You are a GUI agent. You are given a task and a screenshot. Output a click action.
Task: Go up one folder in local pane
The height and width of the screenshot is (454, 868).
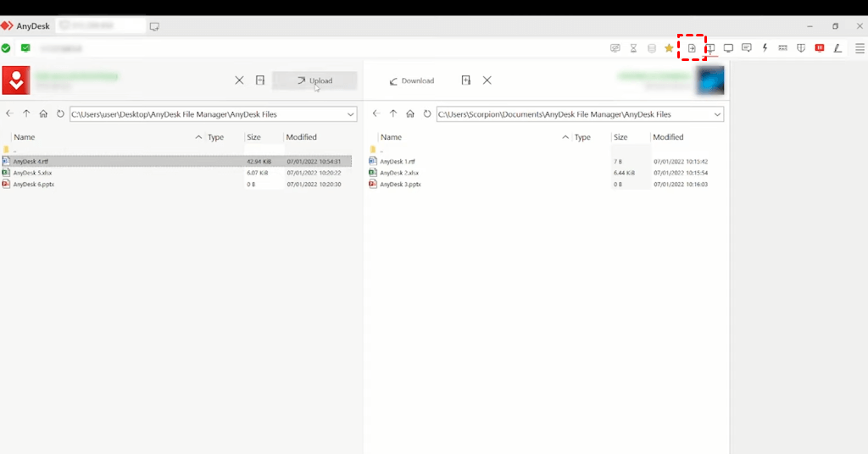[26, 113]
